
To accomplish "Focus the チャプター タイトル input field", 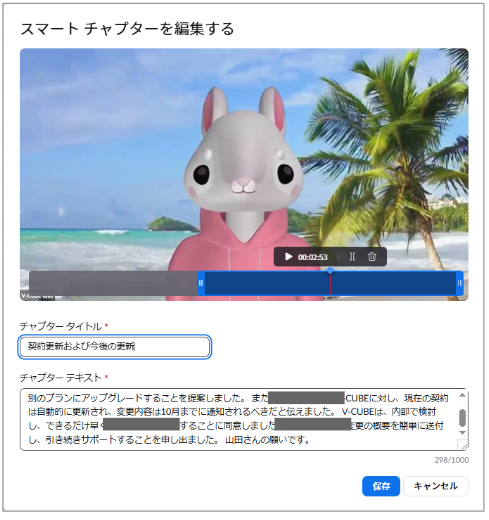I will point(114,347).
